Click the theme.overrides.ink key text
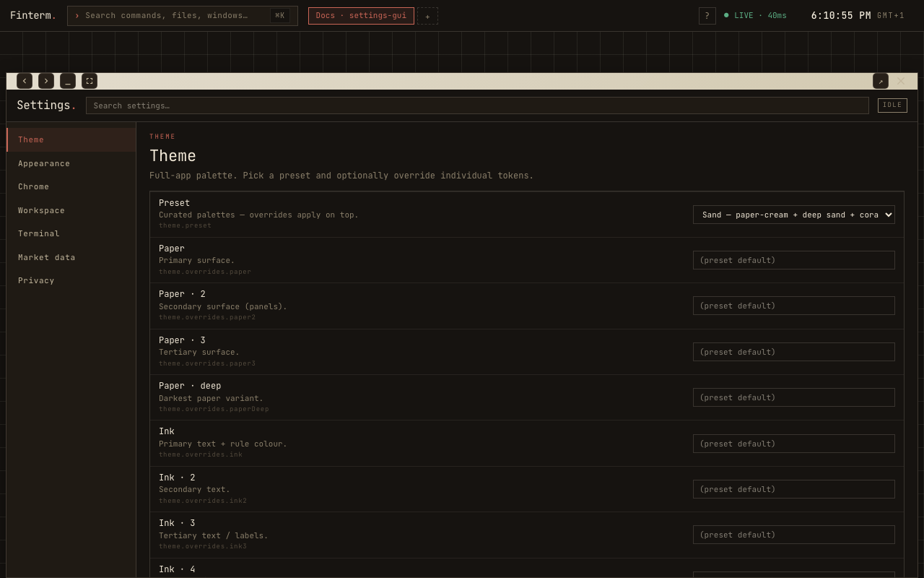This screenshot has width=924, height=578. coord(201,454)
